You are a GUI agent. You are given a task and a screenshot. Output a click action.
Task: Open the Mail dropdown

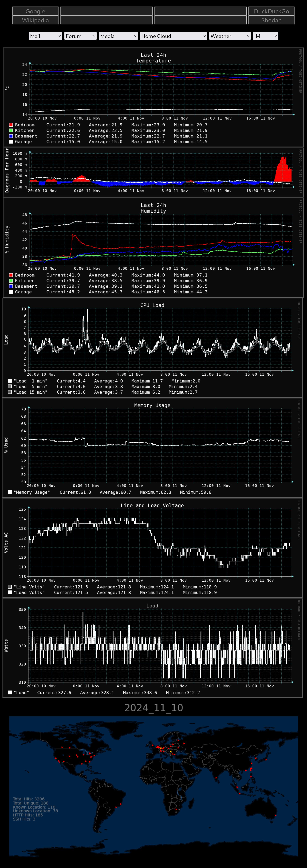[46, 36]
